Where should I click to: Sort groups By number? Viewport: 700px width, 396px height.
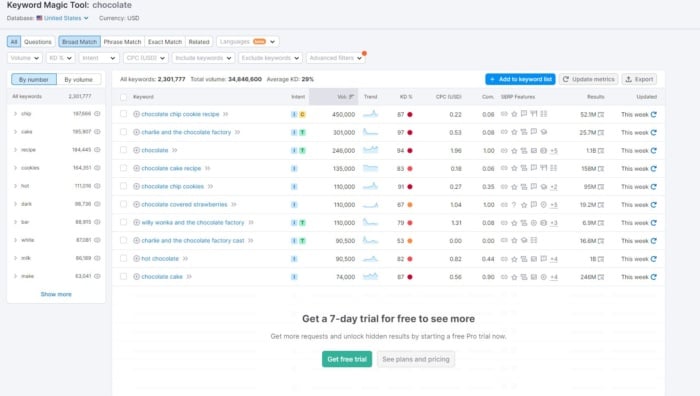point(34,79)
